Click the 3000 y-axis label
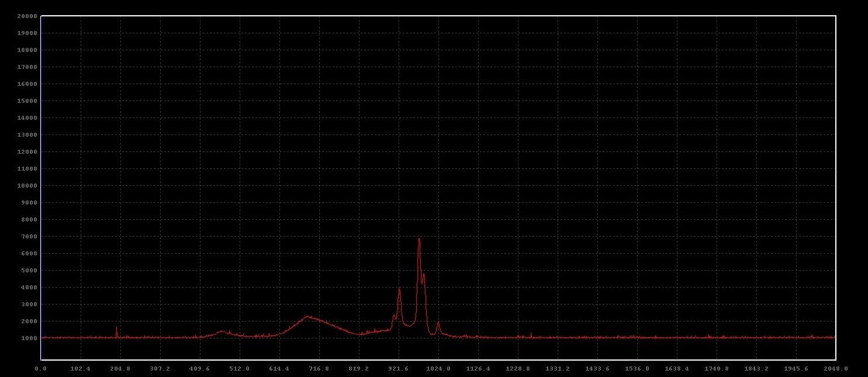This screenshot has width=868, height=377. pos(29,305)
